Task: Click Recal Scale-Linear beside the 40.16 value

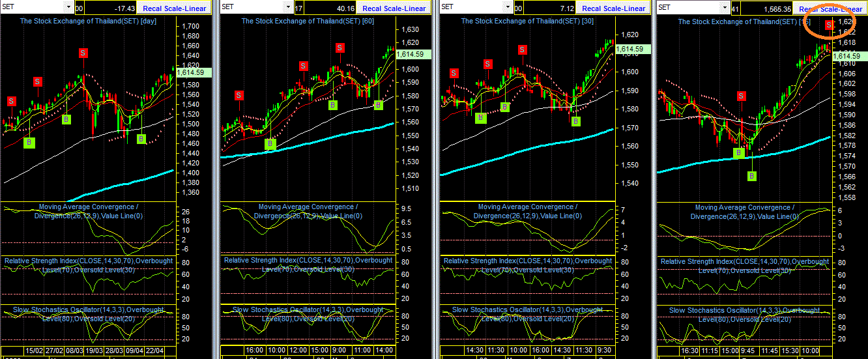Action: click(394, 8)
